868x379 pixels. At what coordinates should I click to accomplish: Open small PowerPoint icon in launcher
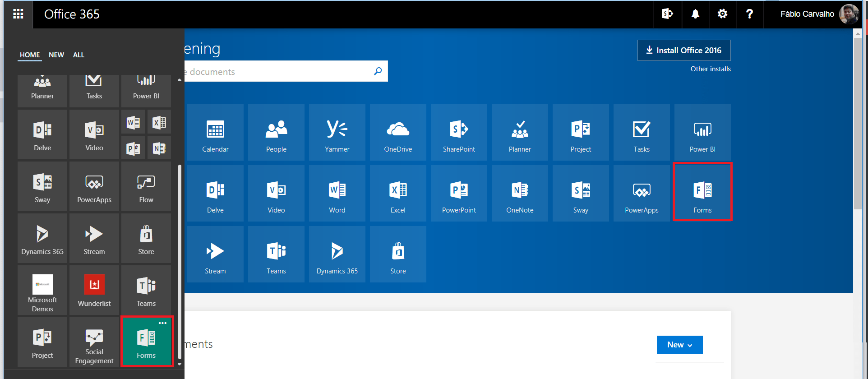click(133, 148)
